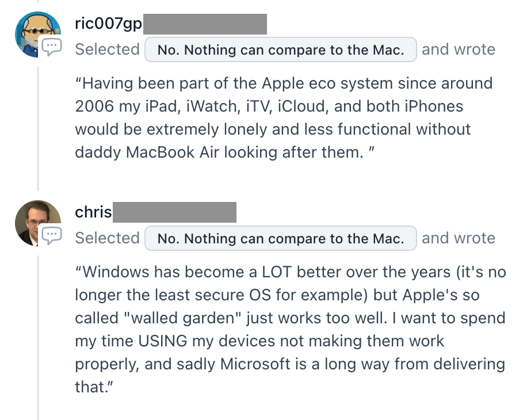This screenshot has height=420, width=527.
Task: Open comment bubble icon on ric007gp's avatar
Action: click(x=52, y=47)
